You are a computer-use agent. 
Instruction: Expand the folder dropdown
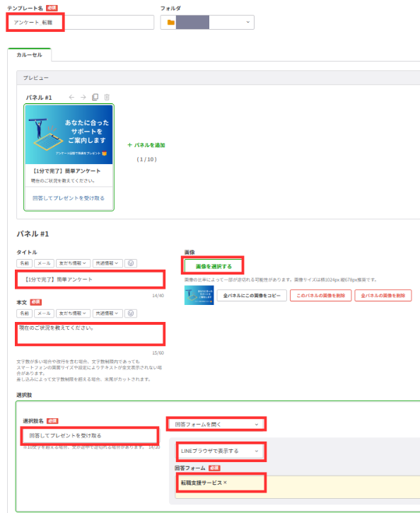[247, 22]
